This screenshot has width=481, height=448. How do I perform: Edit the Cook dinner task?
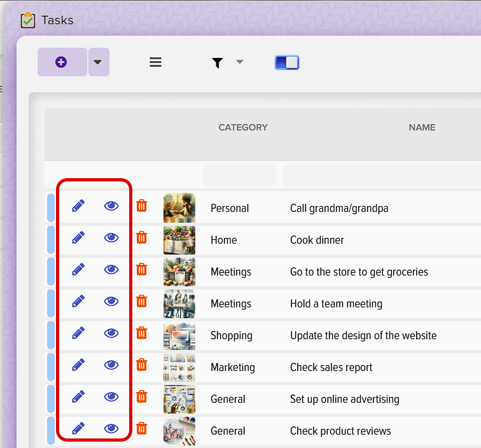(78, 237)
